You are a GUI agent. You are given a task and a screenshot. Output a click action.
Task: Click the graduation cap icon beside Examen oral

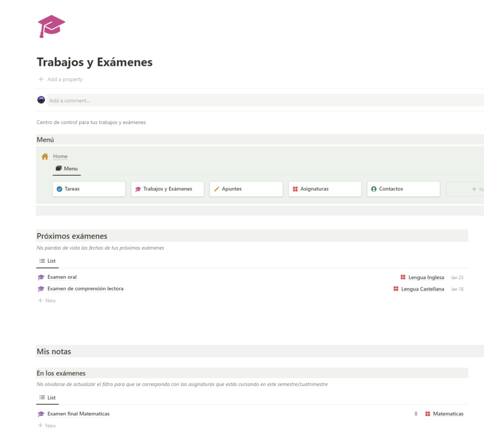[41, 277]
